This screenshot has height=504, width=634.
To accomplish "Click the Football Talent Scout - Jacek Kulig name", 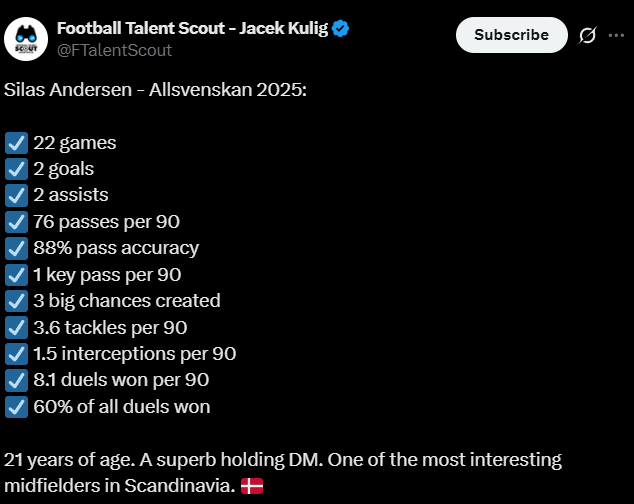I will 192,28.
